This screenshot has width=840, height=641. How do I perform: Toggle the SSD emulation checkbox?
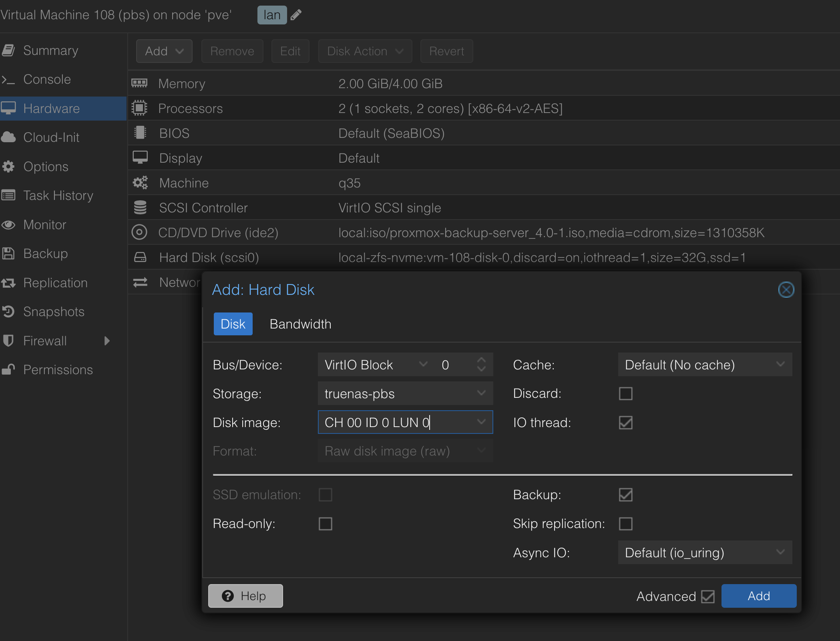click(x=326, y=495)
